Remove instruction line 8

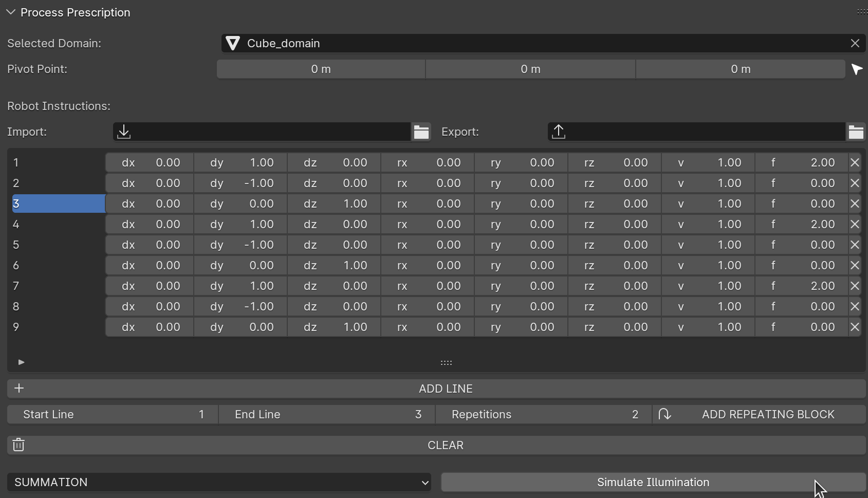coord(855,307)
